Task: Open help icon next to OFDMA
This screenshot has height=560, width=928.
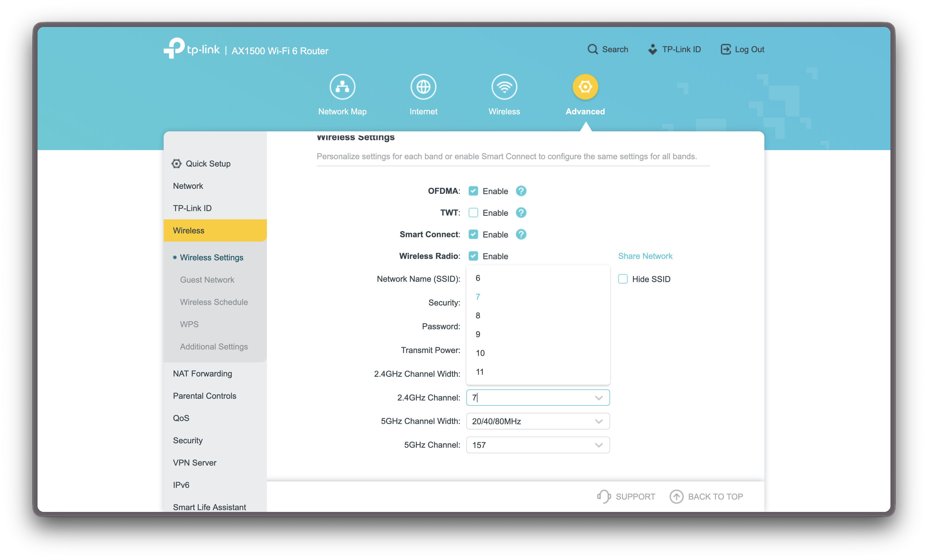Action: click(521, 191)
